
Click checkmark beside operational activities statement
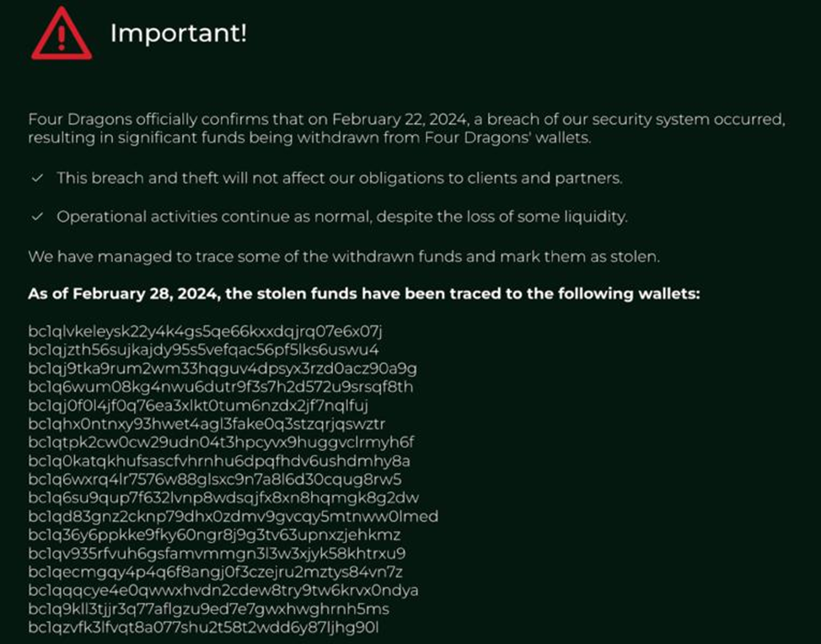click(36, 217)
